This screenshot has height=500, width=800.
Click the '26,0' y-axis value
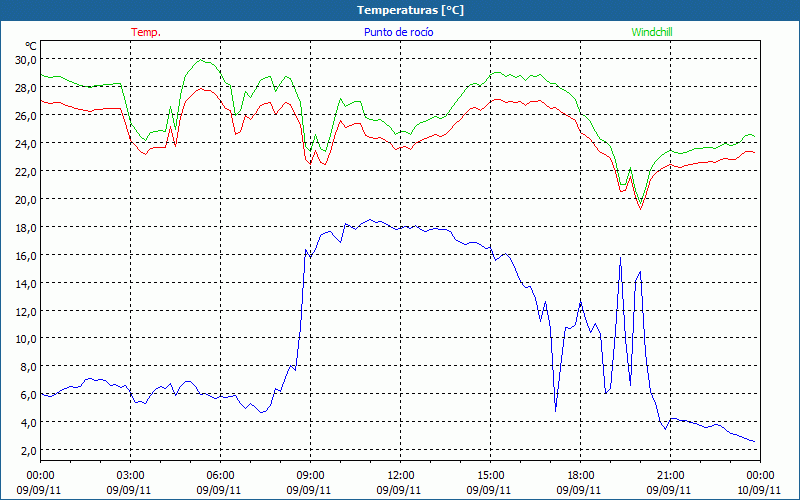point(27,116)
